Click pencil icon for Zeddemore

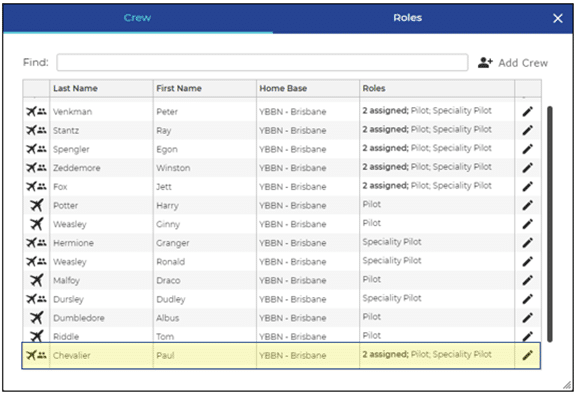(527, 168)
